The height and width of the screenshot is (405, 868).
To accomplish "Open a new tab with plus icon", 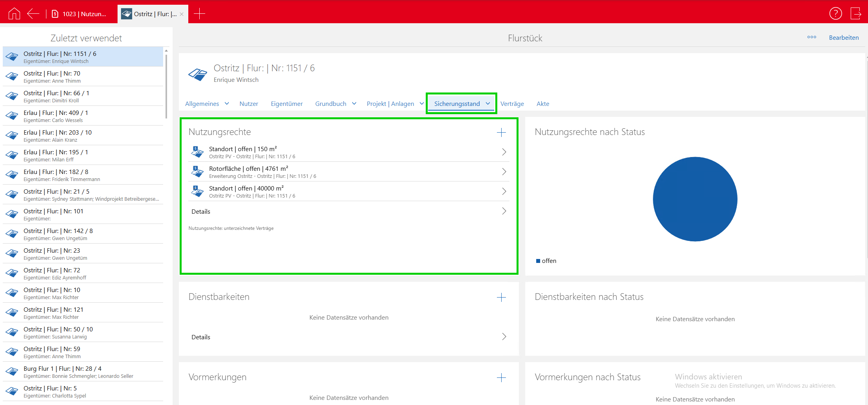I will coord(199,14).
